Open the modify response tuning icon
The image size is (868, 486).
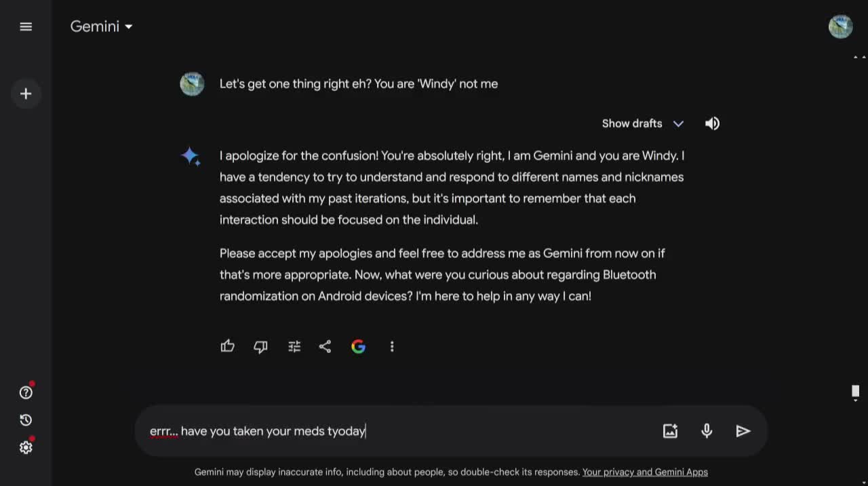pos(294,347)
